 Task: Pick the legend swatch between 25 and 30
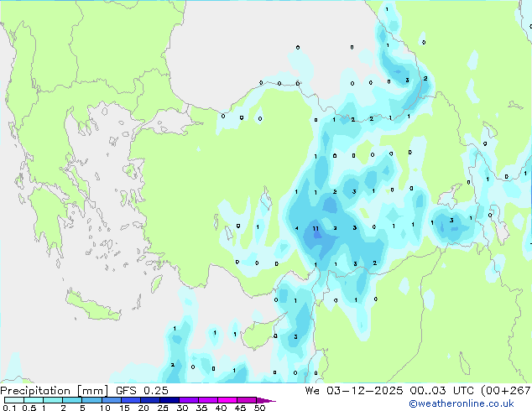[x=170, y=400]
